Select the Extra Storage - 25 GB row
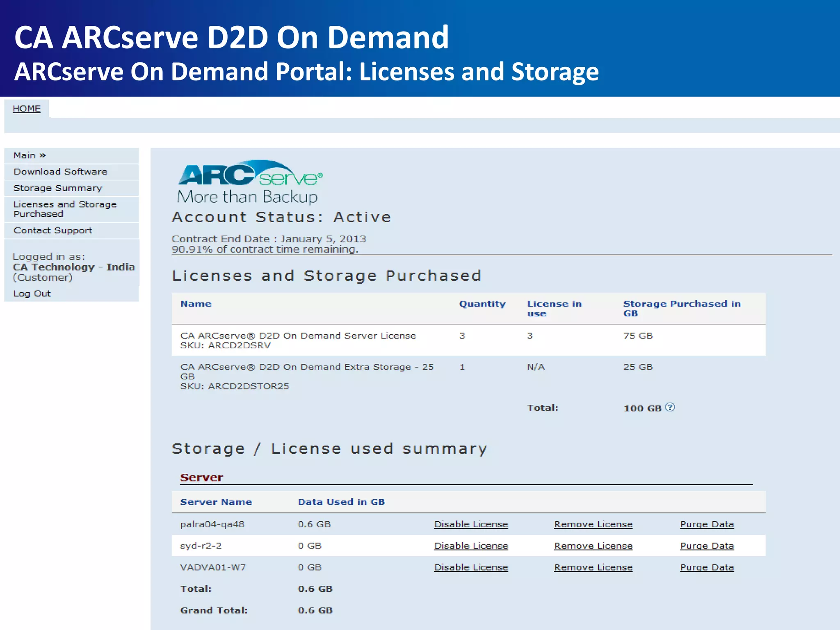Screen dimensions: 840x630 coord(468,376)
